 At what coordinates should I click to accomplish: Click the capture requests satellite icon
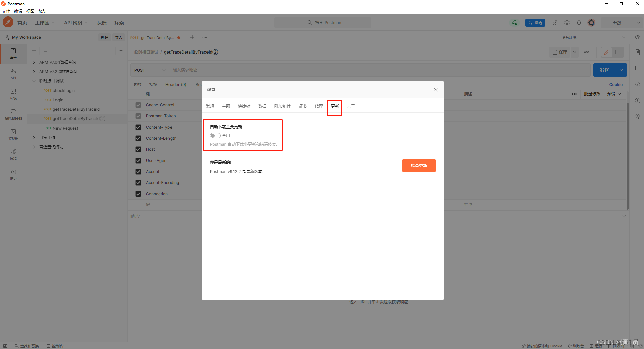pyautogui.click(x=555, y=23)
